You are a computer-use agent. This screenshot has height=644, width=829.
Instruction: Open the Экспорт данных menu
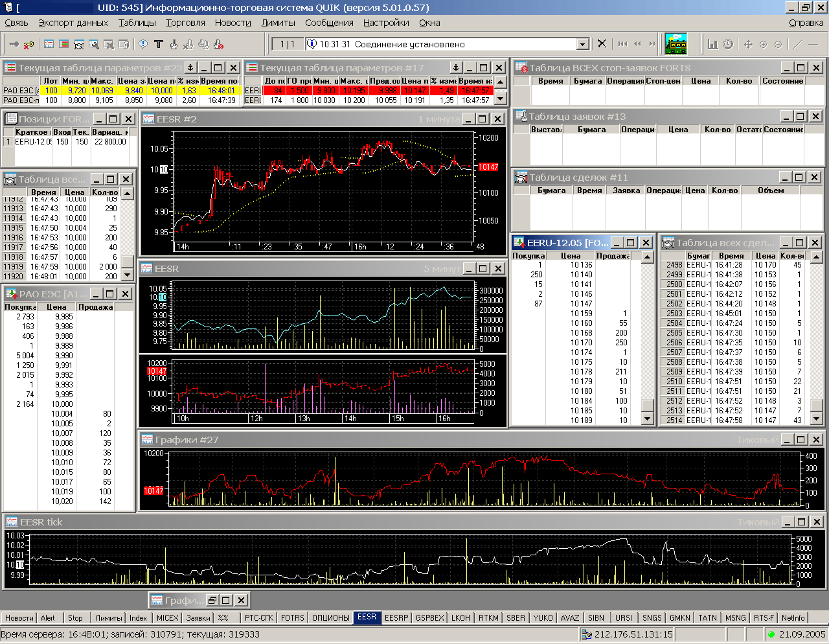73,23
